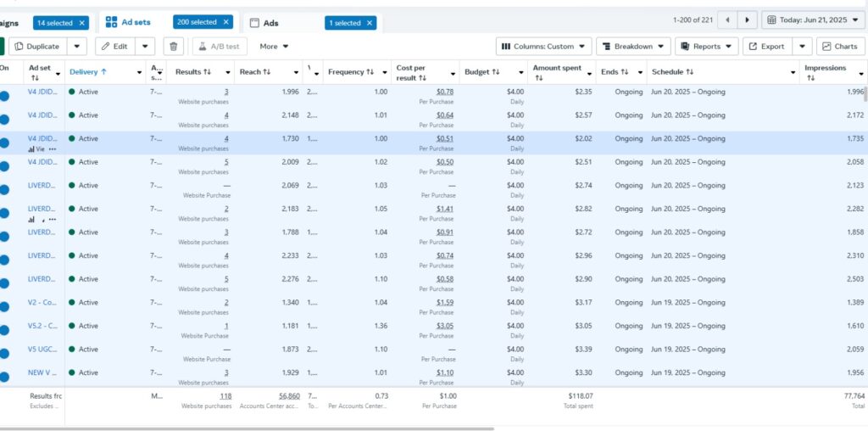Toggle off V5 UGC ad set
The height and width of the screenshot is (431, 868).
point(4,354)
